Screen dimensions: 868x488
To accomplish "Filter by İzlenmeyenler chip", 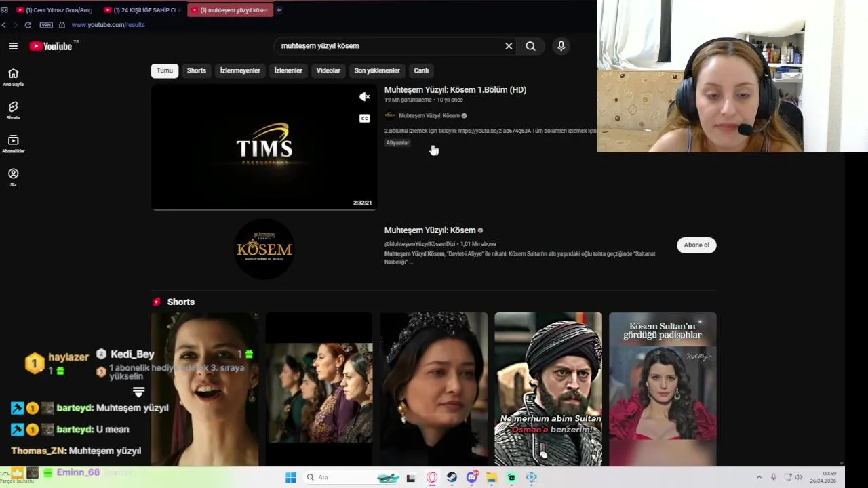I will pos(240,70).
